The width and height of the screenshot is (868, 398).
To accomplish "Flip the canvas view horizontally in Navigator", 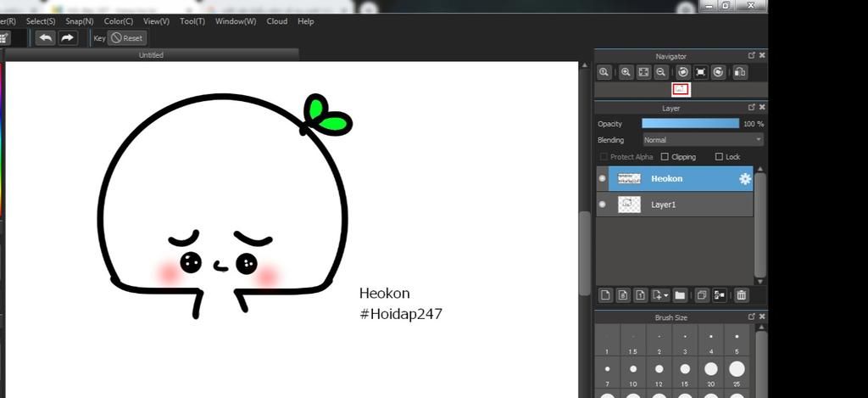I will 740,72.
